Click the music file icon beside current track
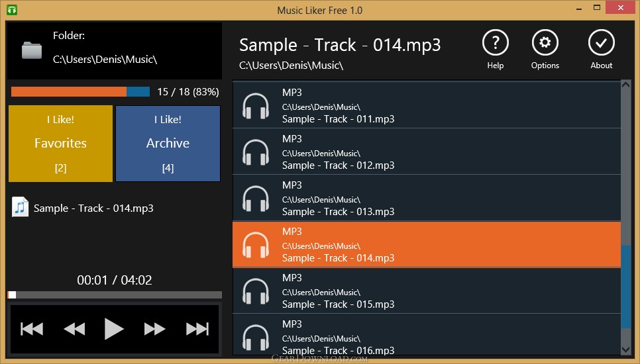 (20, 207)
